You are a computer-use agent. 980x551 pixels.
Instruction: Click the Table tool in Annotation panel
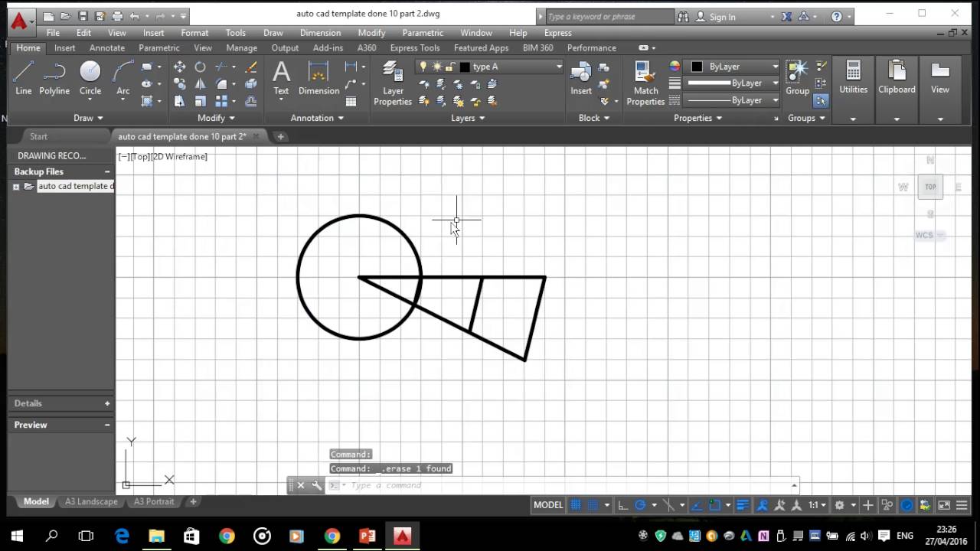[x=351, y=101]
